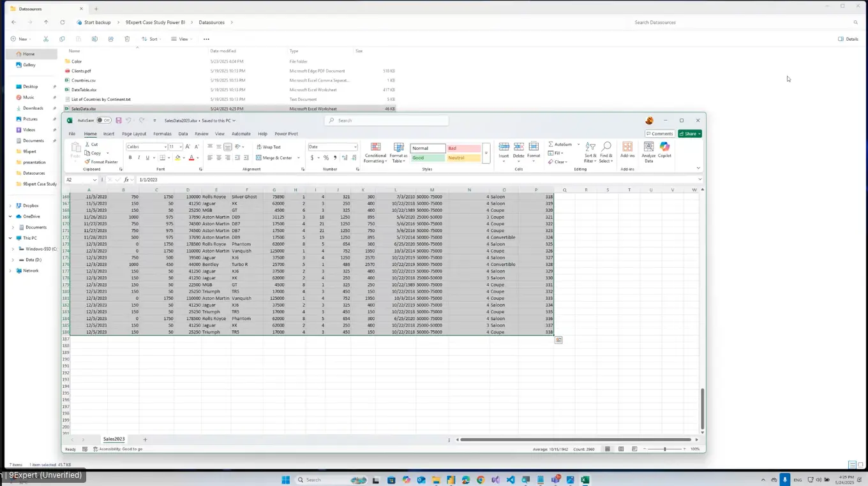The width and height of the screenshot is (868, 486).
Task: Click Delete trash icon in File Explorer toolbar
Action: pos(128,39)
